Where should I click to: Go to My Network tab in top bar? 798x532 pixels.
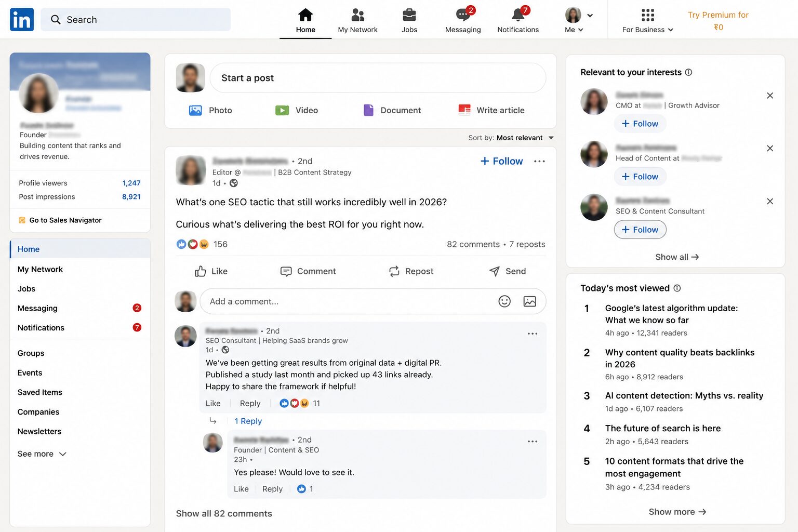pos(357,20)
